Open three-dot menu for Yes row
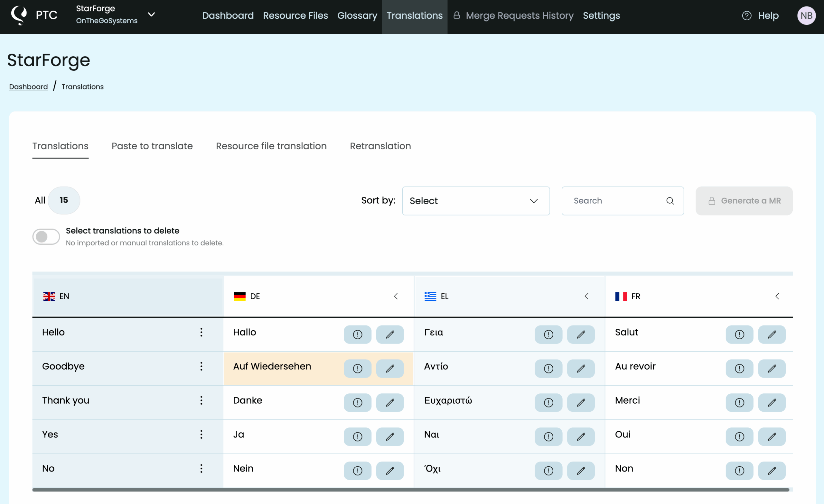The width and height of the screenshot is (824, 504). click(x=201, y=435)
